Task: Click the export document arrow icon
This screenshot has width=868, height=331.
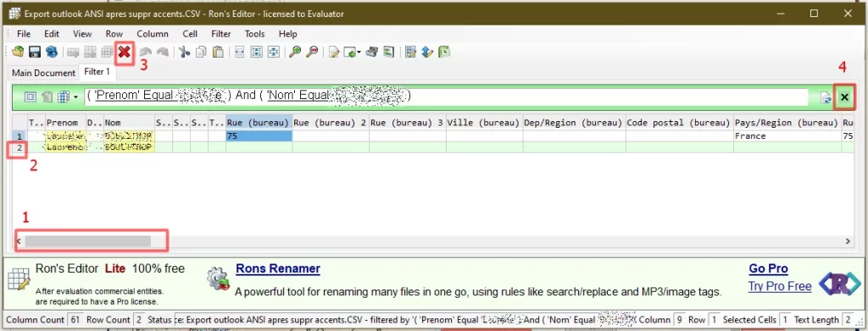Action: click(x=349, y=52)
